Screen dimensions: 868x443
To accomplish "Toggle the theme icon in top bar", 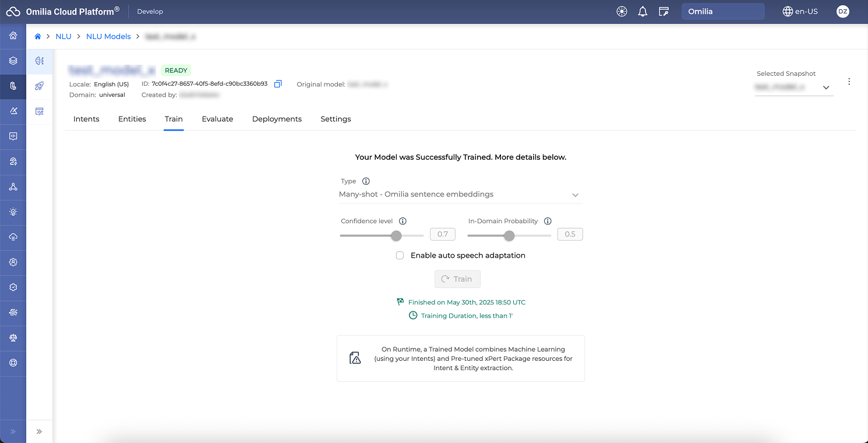I will (622, 12).
